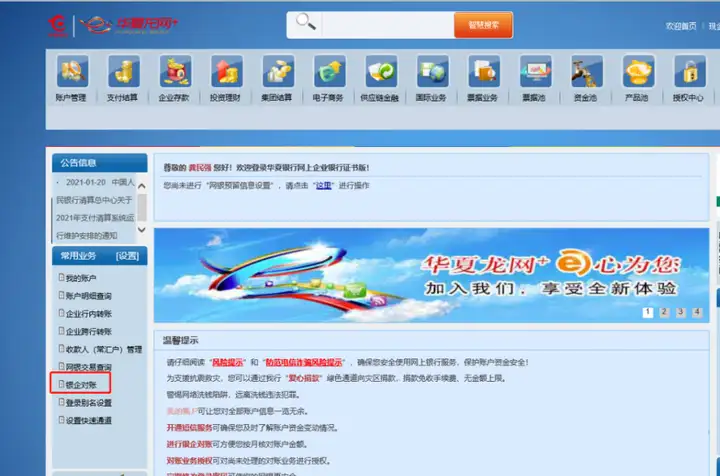The width and height of the screenshot is (720, 476).
Task: Click the 华夏龙网+ logo in the header
Action: click(x=129, y=24)
